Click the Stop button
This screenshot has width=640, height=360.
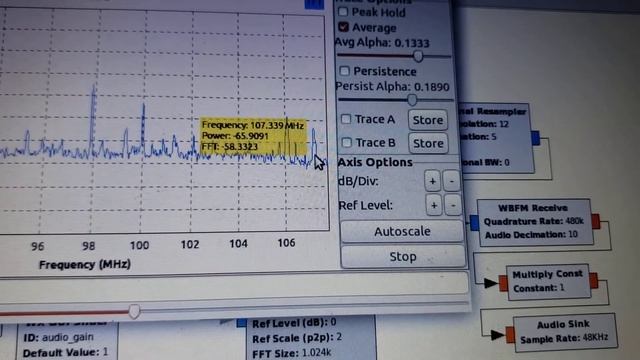pyautogui.click(x=403, y=257)
